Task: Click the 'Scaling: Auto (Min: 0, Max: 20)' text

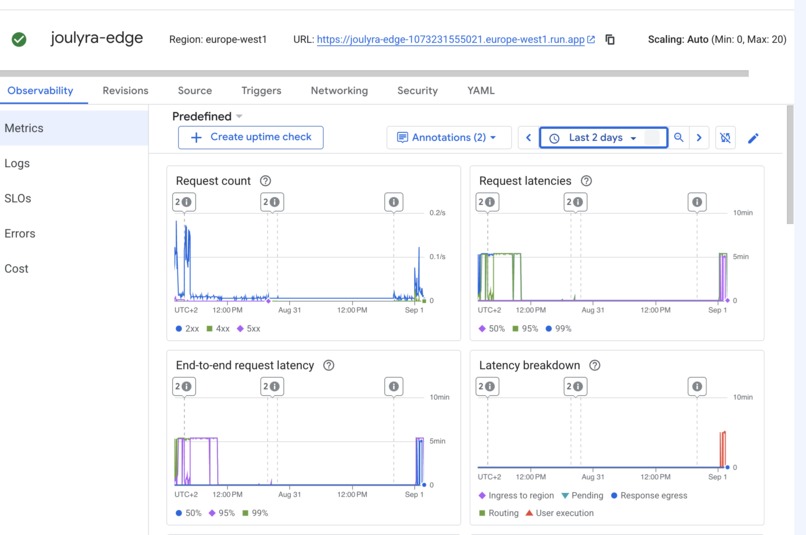Action: (x=717, y=40)
